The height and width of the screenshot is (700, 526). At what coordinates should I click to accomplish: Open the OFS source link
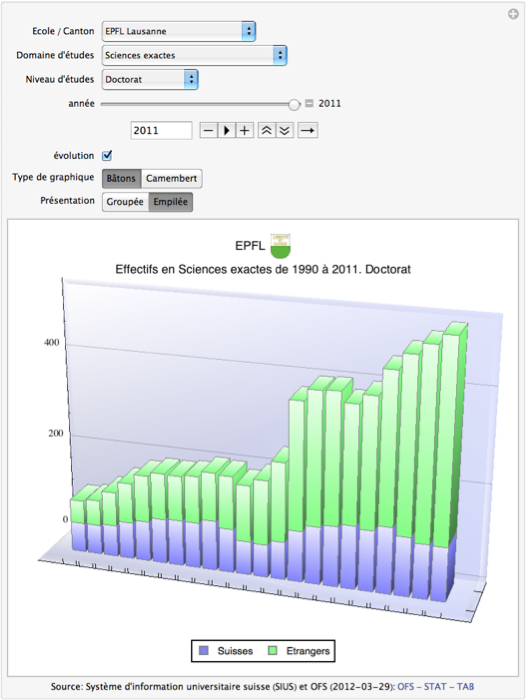[405, 687]
